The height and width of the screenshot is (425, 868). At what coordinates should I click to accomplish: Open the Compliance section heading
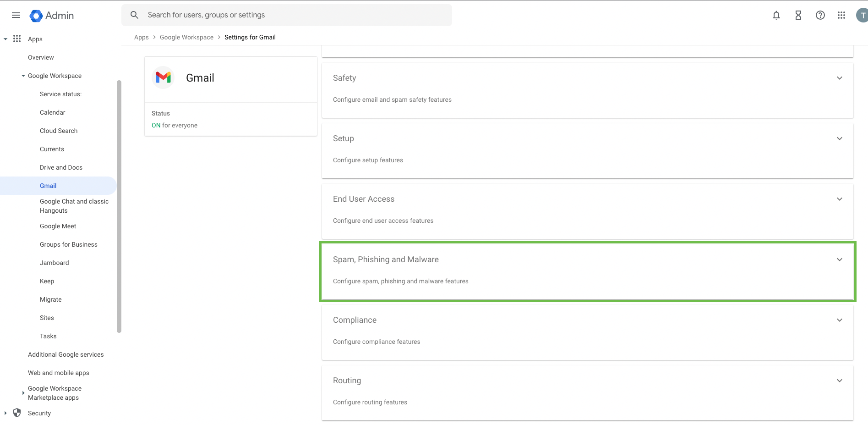click(x=355, y=320)
